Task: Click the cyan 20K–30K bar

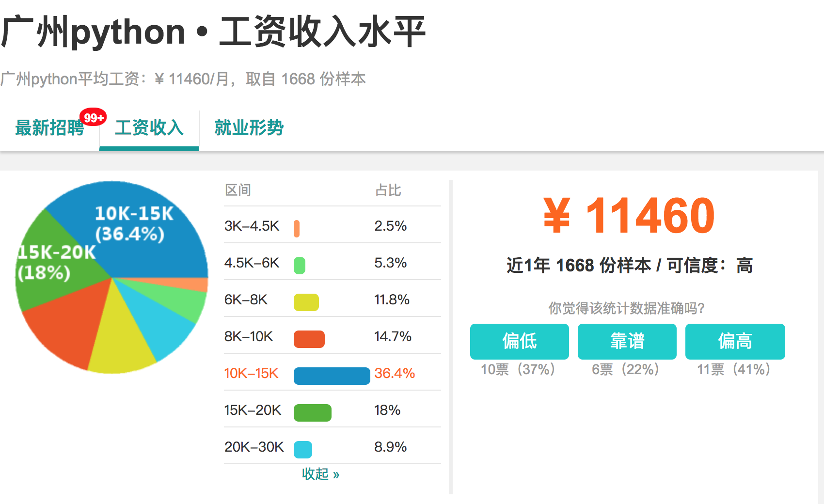Action: (x=303, y=449)
